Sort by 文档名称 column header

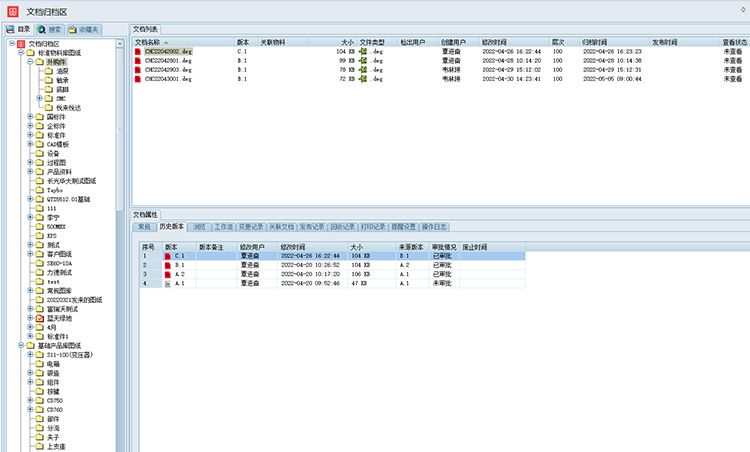click(183, 42)
